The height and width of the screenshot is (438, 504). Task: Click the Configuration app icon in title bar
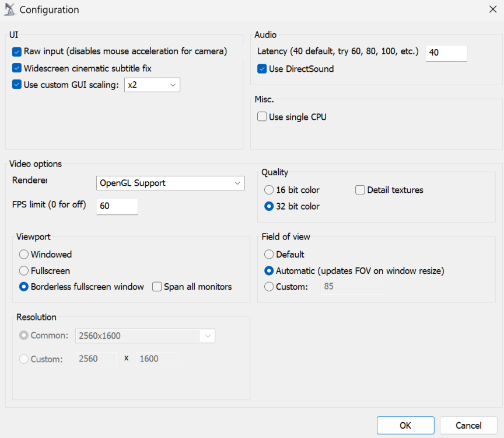coord(10,10)
